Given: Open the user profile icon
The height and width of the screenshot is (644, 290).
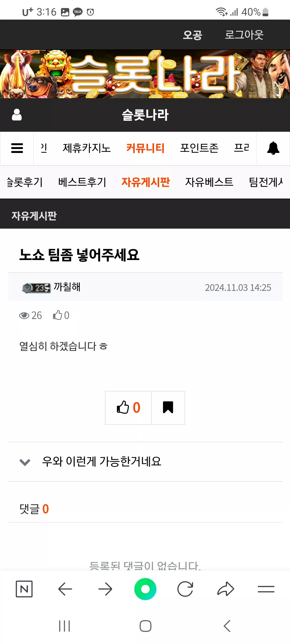Looking at the screenshot, I should pyautogui.click(x=17, y=115).
